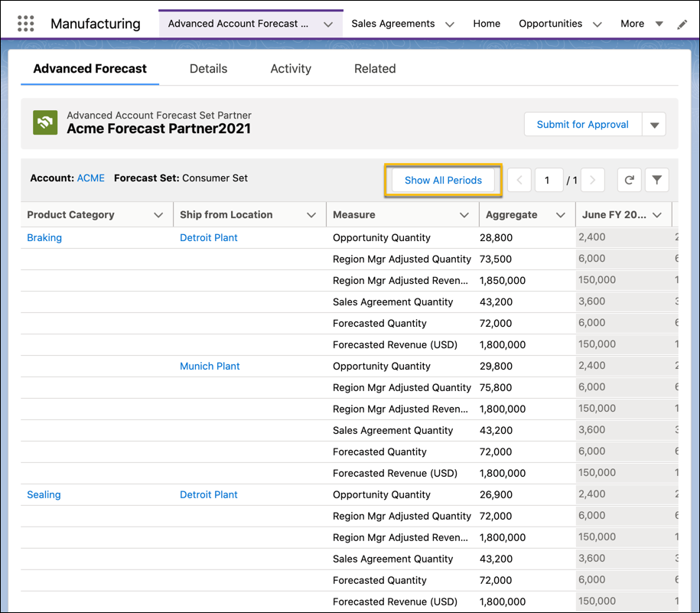The image size is (700, 613).
Task: Click the previous page chevron
Action: click(x=521, y=180)
